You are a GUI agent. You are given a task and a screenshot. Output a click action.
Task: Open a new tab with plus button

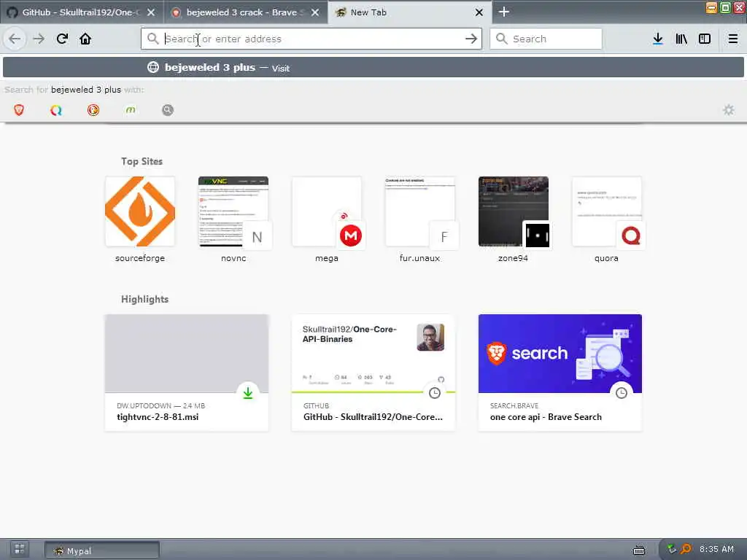(504, 12)
